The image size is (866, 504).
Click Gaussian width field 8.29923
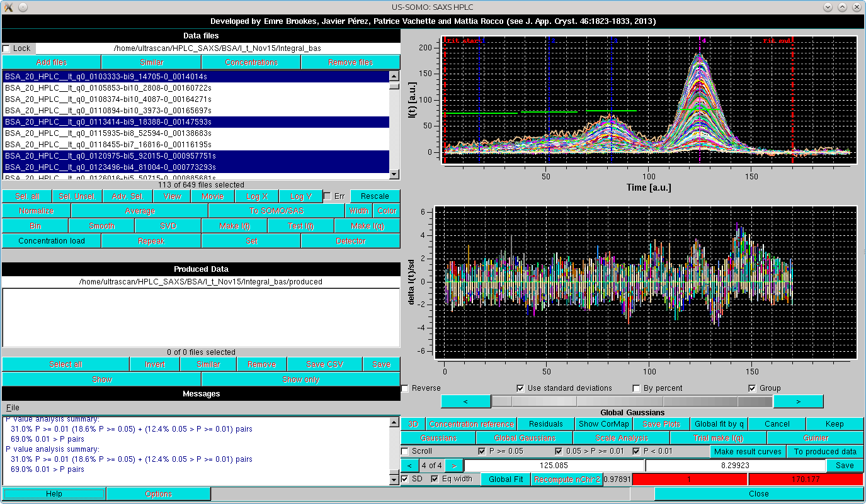point(736,466)
